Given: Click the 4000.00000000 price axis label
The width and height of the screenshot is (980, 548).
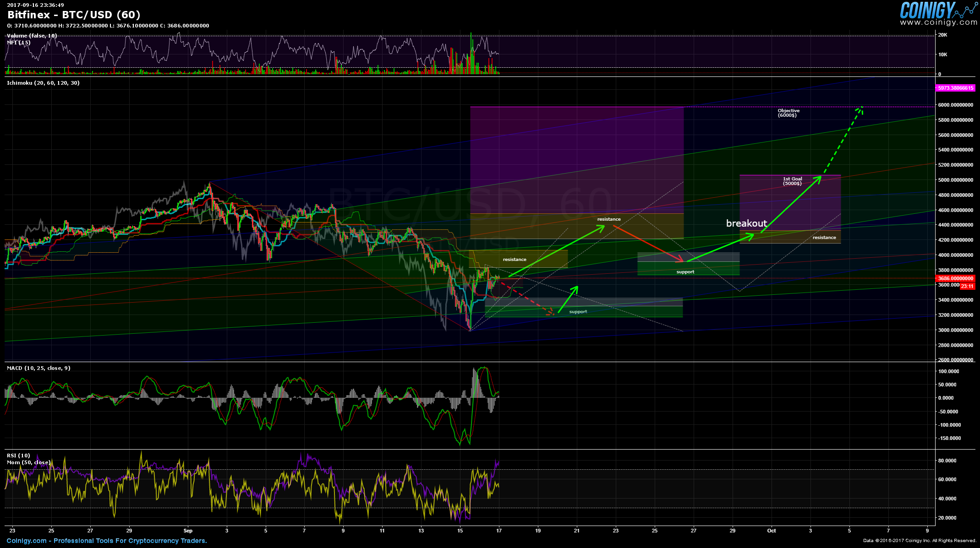Looking at the screenshot, I should point(955,255).
